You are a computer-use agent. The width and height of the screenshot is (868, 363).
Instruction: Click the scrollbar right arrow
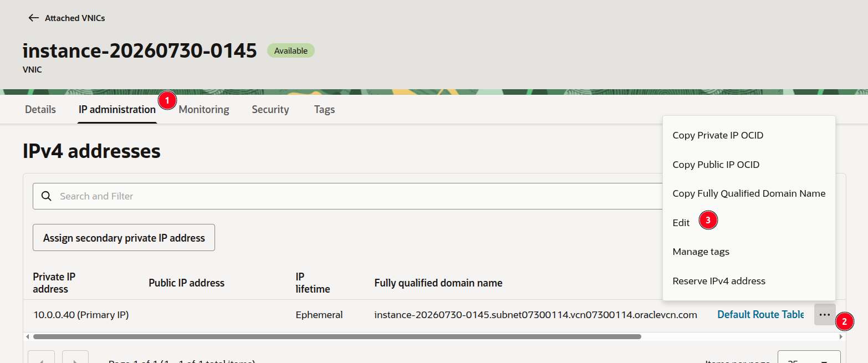coord(841,336)
